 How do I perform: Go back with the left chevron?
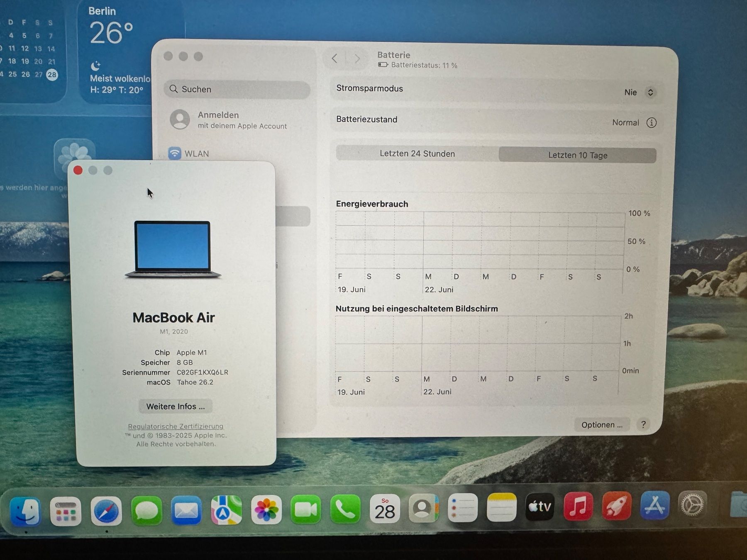pos(334,58)
